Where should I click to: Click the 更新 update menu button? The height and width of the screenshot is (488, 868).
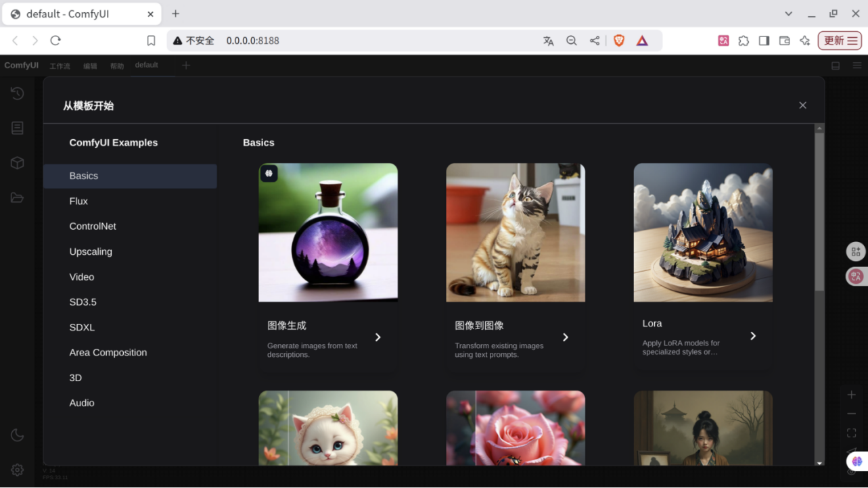[x=840, y=41]
